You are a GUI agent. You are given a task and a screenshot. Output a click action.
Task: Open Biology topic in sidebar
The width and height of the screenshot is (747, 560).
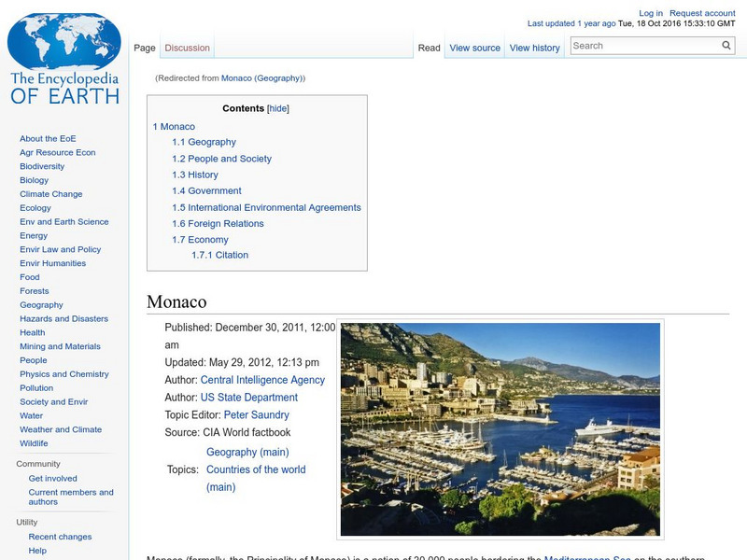[34, 180]
